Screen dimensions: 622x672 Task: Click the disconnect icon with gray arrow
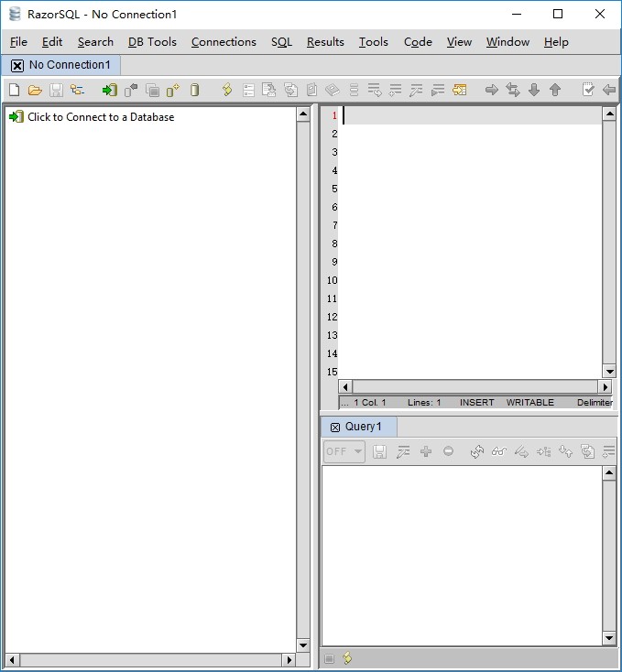point(131,90)
